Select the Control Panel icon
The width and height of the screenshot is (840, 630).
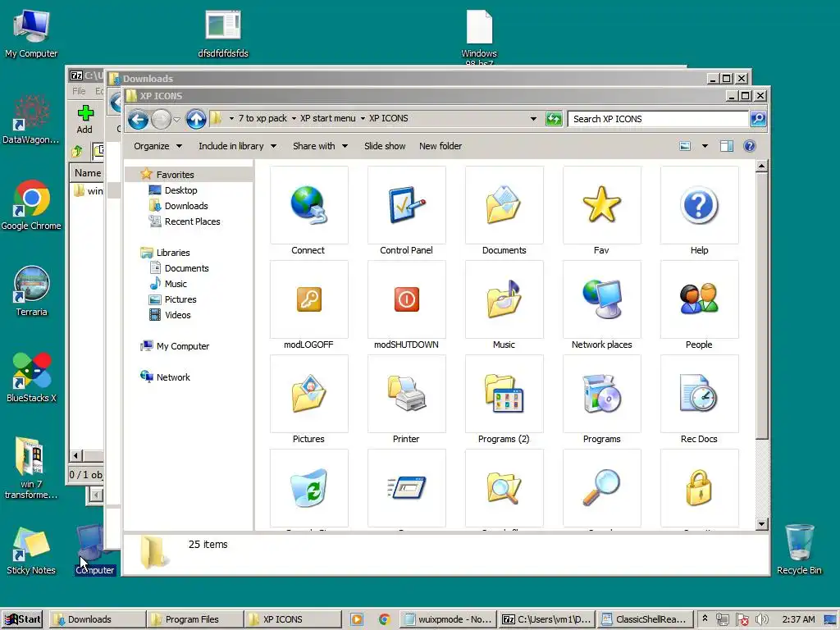(x=406, y=205)
